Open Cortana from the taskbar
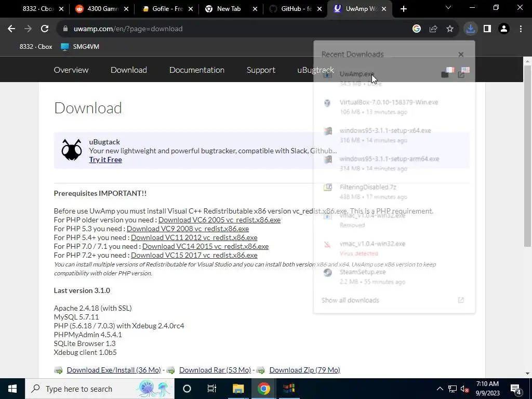This screenshot has width=532, height=399. (x=187, y=389)
